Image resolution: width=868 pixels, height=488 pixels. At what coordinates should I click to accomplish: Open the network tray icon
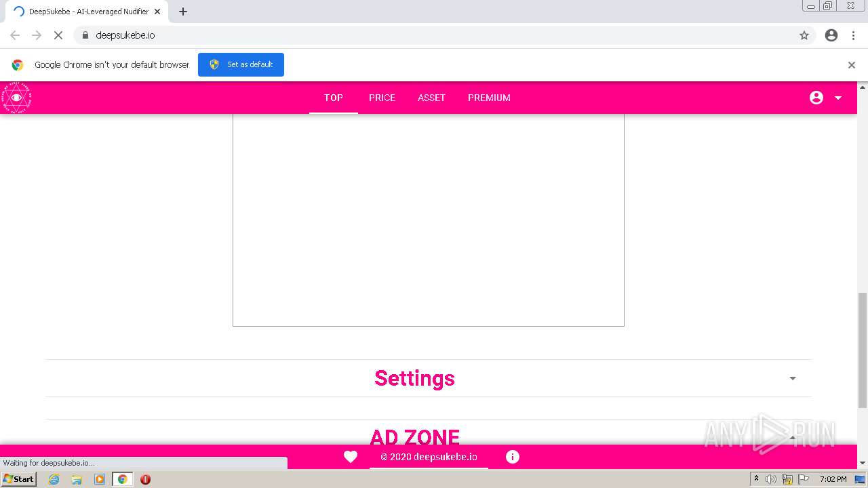787,479
